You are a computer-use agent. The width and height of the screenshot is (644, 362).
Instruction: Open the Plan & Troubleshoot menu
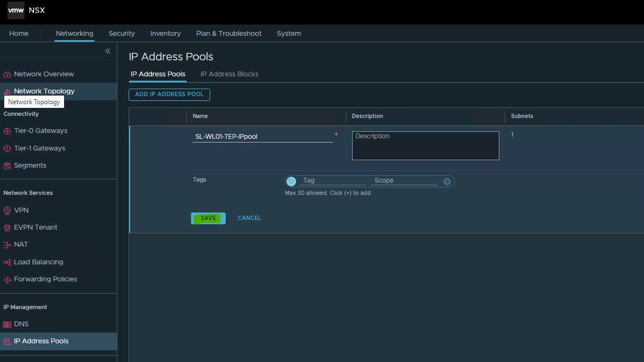229,34
